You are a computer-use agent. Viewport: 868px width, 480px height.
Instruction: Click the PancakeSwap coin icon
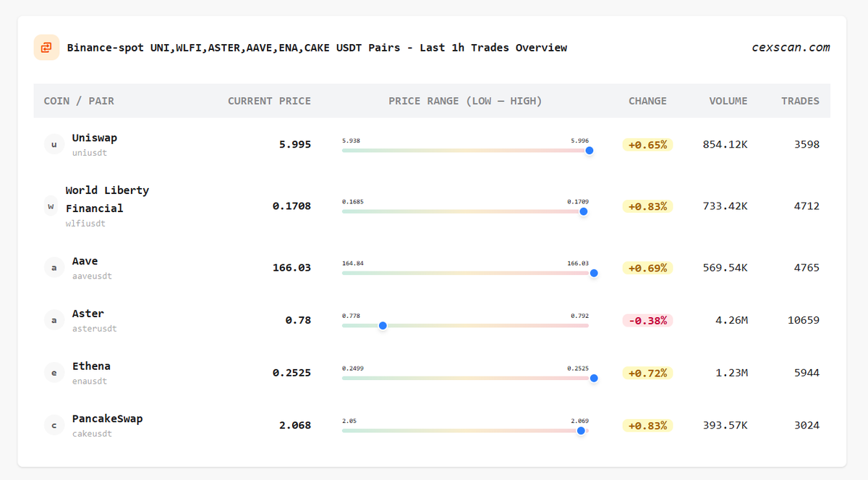(x=54, y=425)
